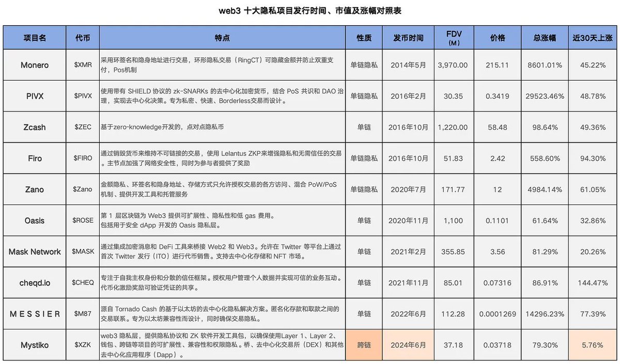This screenshot has height=364, width=620.
Task: Select the Oasis project name cell
Action: 35,220
